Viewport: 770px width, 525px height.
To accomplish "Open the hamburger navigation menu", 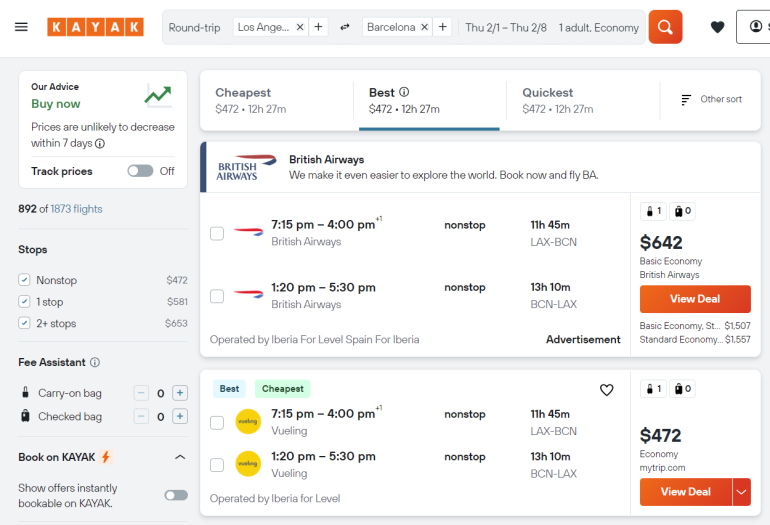I will click(x=21, y=27).
